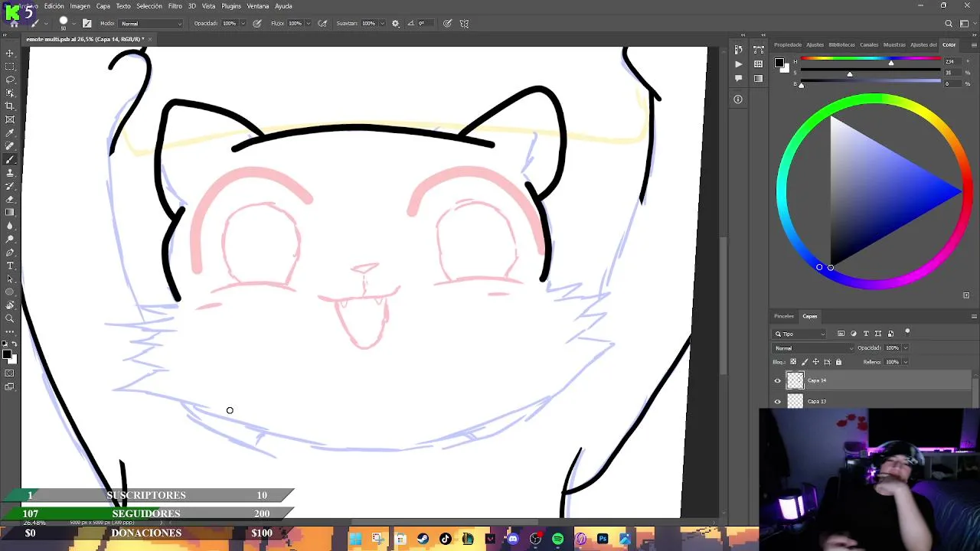Image resolution: width=980 pixels, height=551 pixels.
Task: Filter layers by type layers
Action: (866, 334)
